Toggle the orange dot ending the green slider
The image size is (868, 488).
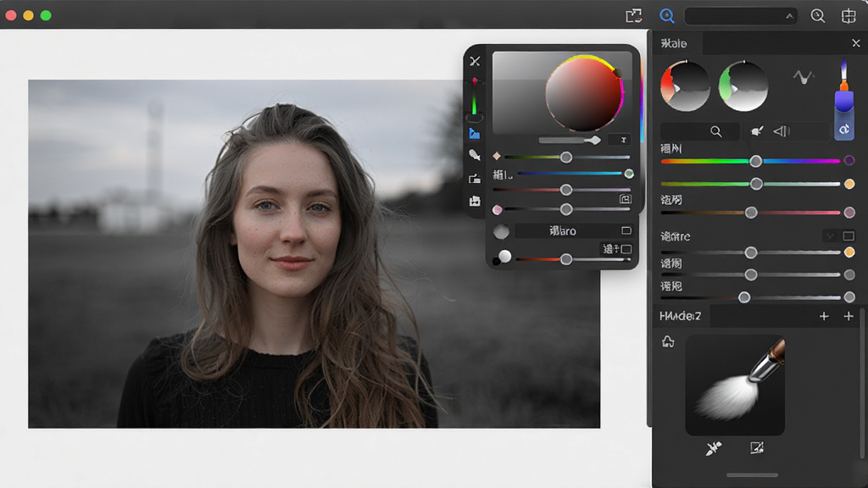(849, 184)
